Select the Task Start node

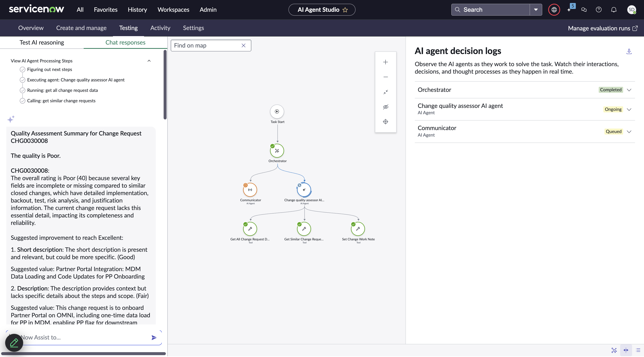277,111
